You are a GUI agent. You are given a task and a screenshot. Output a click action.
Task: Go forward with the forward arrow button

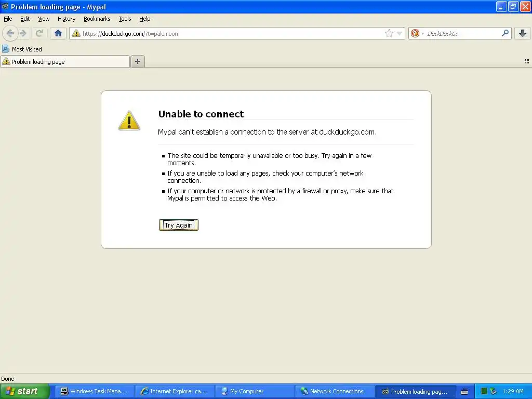pyautogui.click(x=23, y=33)
